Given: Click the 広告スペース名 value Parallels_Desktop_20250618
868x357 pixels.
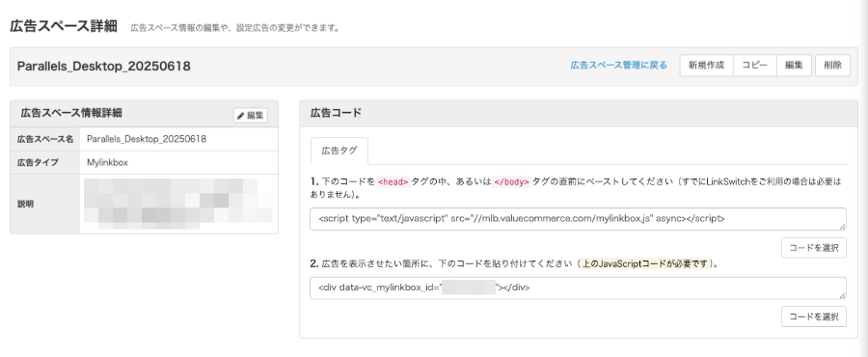Looking at the screenshot, I should coord(147,139).
